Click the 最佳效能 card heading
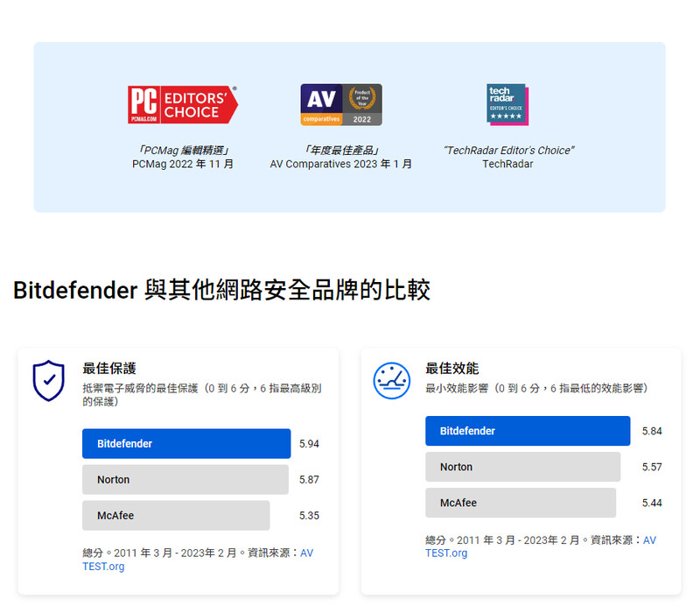Screen dimensions: 700x606 [x=452, y=369]
